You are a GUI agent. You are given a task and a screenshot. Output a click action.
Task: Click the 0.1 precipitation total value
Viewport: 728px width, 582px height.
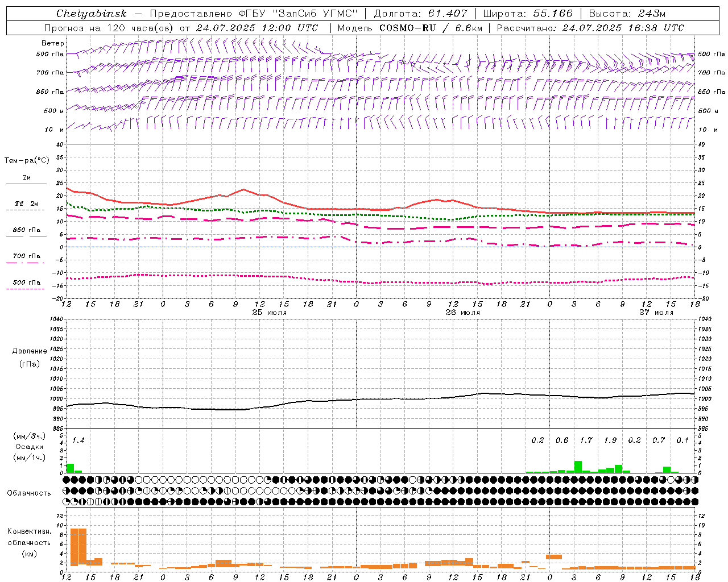[x=682, y=440]
